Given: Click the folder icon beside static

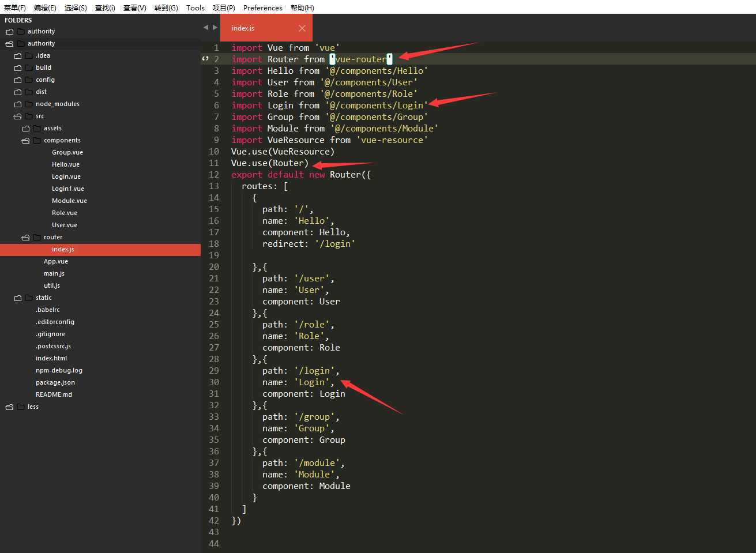Looking at the screenshot, I should point(29,298).
